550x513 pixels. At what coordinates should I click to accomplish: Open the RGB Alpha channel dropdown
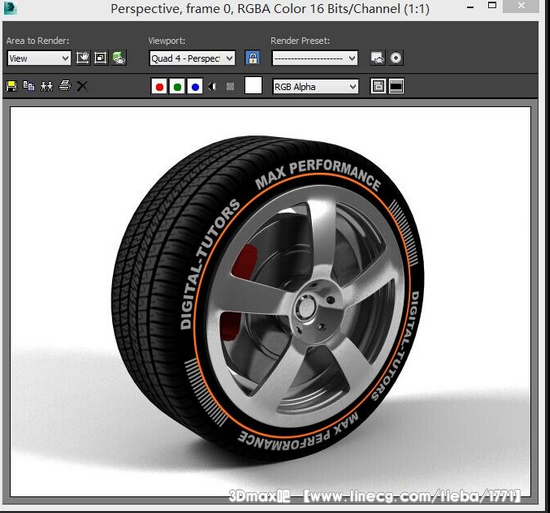316,87
